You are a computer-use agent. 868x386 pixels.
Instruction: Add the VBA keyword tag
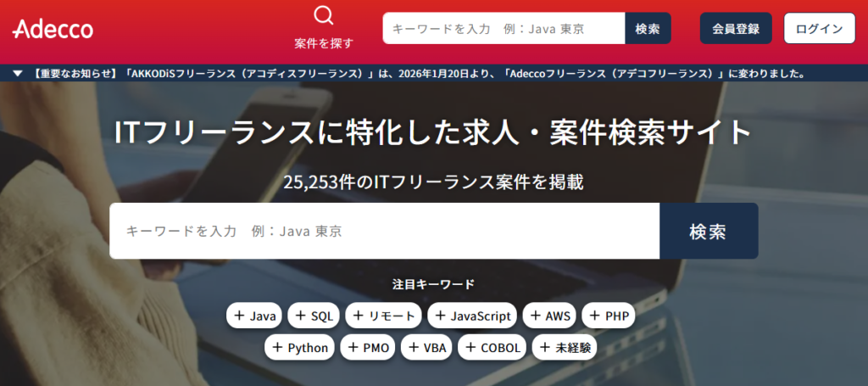pyautogui.click(x=427, y=347)
